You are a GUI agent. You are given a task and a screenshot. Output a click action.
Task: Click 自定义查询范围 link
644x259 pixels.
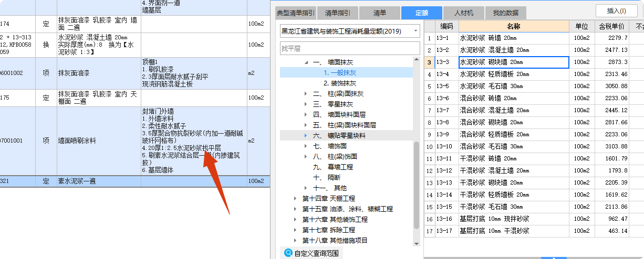[x=317, y=253]
